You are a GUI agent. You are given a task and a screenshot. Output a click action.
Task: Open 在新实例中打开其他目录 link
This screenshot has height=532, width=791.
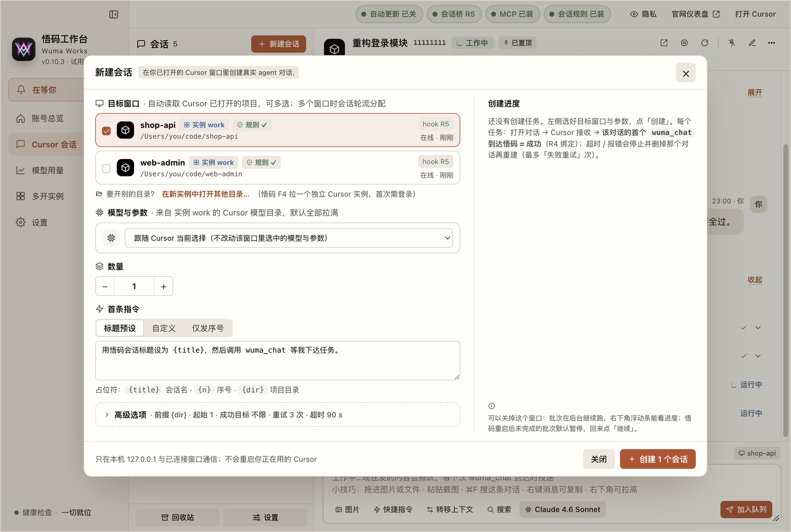click(x=206, y=194)
